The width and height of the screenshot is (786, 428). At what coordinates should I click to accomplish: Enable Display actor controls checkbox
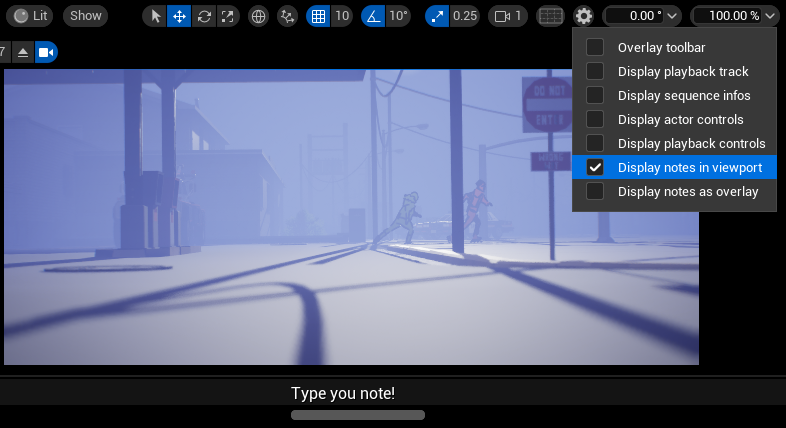(595, 119)
